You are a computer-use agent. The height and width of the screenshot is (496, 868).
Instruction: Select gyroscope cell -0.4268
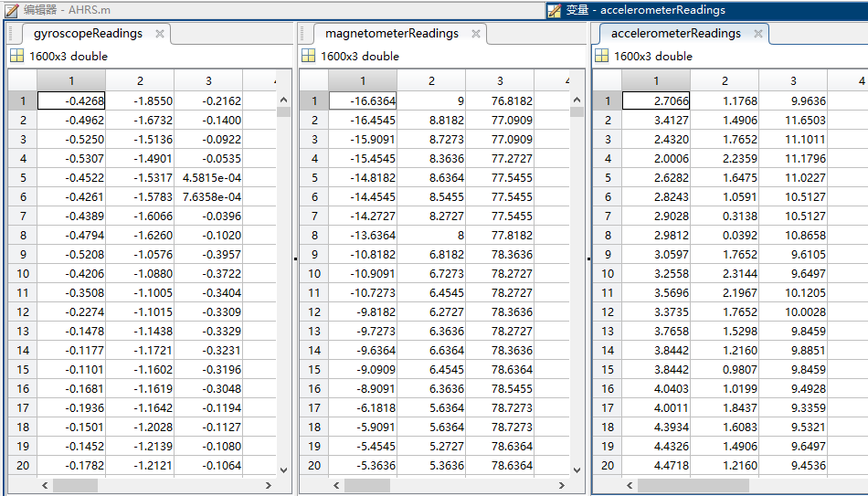(71, 100)
